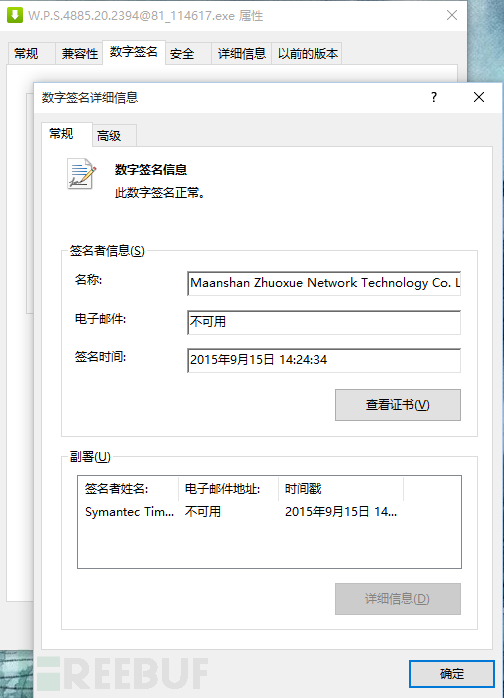Click the green installer icon in title bar
This screenshot has height=698, width=504.
tap(15, 15)
